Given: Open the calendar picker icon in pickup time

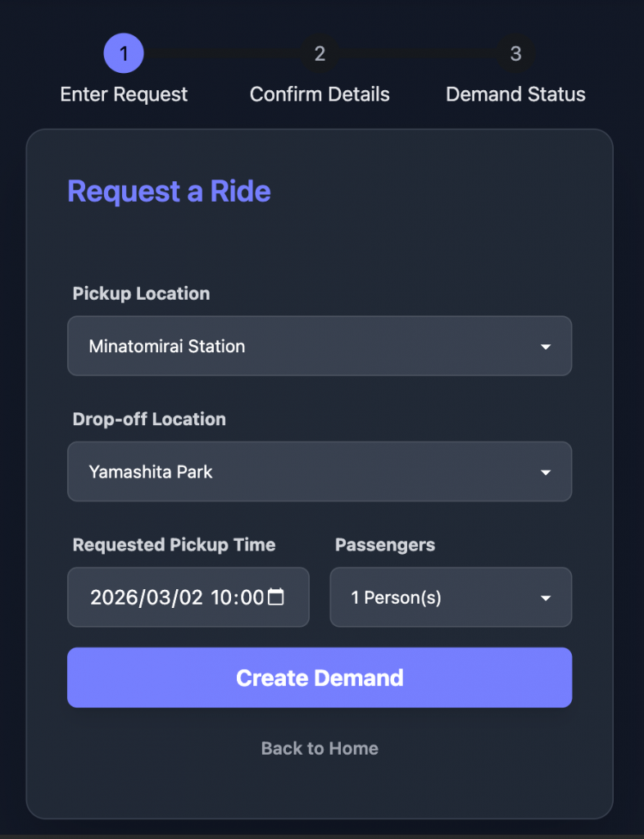Looking at the screenshot, I should tap(276, 597).
